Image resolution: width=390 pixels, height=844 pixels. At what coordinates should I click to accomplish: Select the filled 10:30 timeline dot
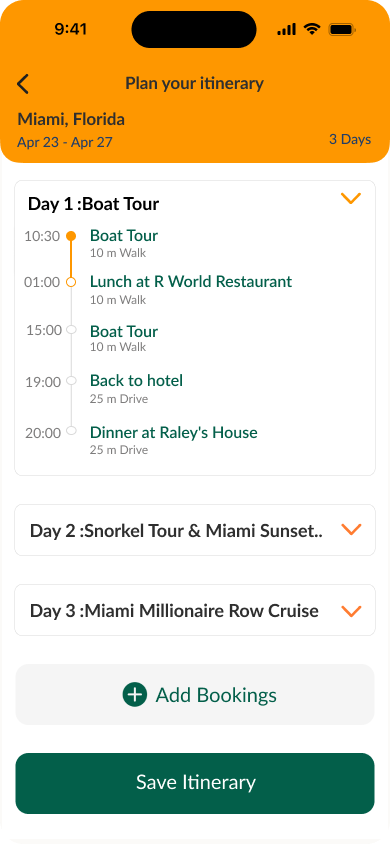70,236
